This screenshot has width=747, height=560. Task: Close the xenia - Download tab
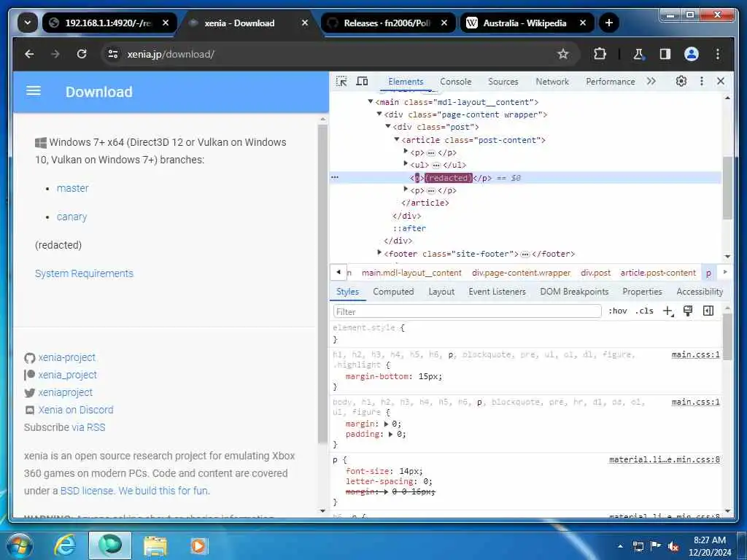coord(305,23)
